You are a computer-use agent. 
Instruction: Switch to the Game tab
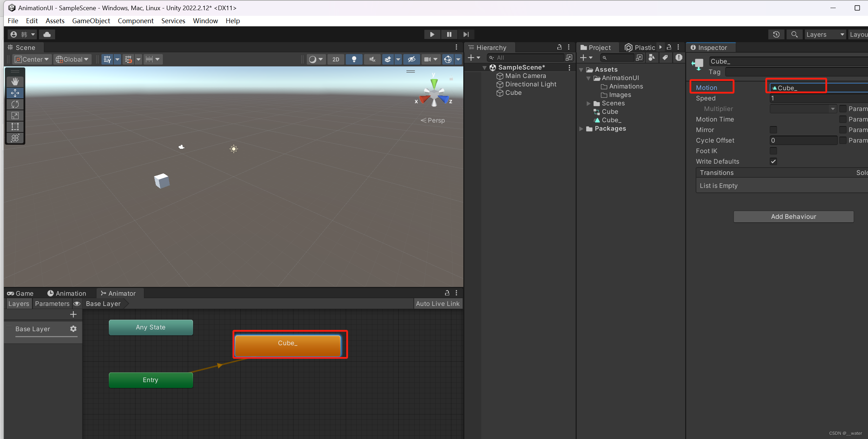coord(20,293)
